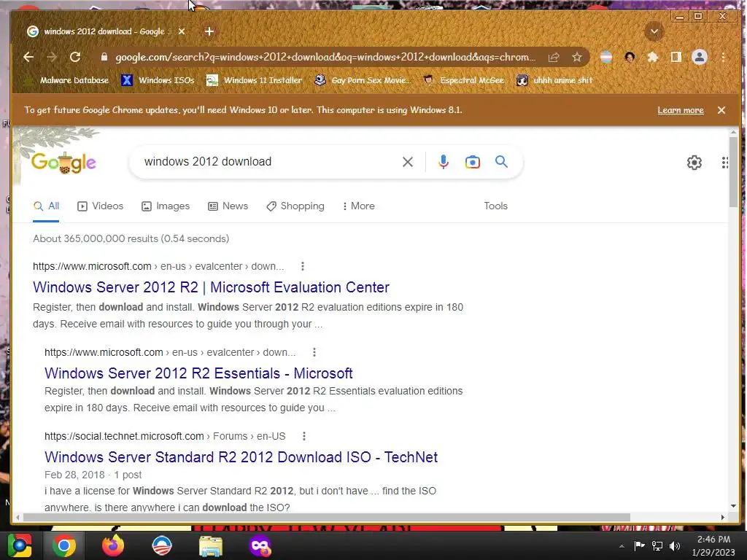Open Windows Server 2012 R2 Evaluation Center result
Screen dimensions: 747x560
pos(211,287)
